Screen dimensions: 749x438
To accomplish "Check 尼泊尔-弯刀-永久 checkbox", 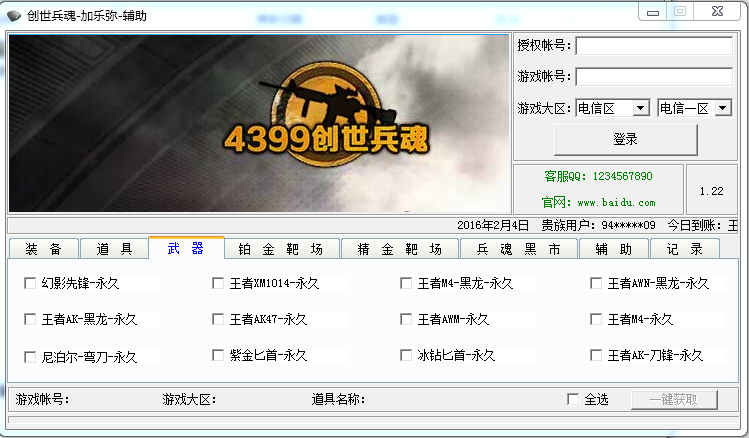I will 30,357.
